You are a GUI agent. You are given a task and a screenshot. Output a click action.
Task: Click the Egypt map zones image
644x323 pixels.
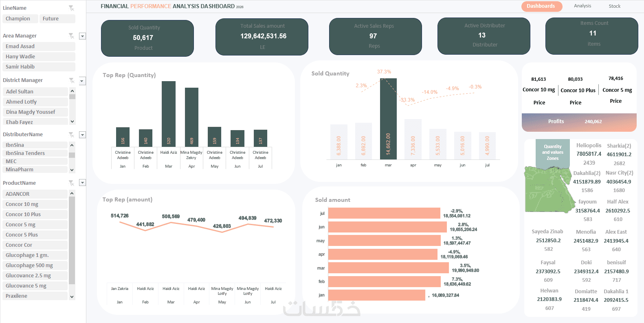(x=548, y=189)
